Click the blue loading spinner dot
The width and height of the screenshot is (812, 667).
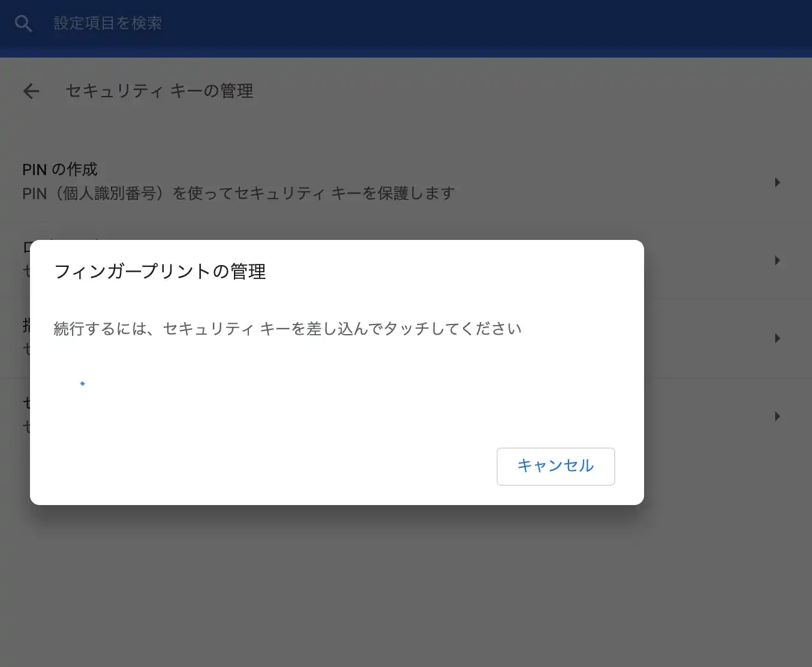click(83, 383)
